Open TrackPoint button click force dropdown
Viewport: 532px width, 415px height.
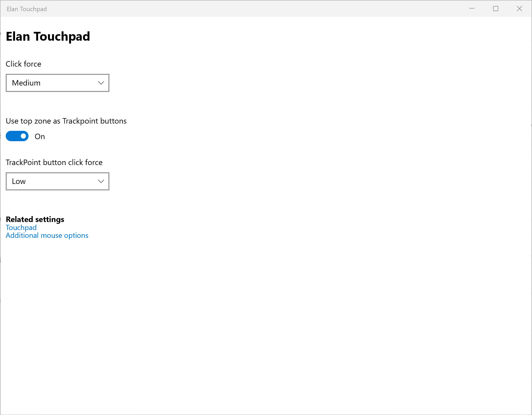[x=57, y=181]
